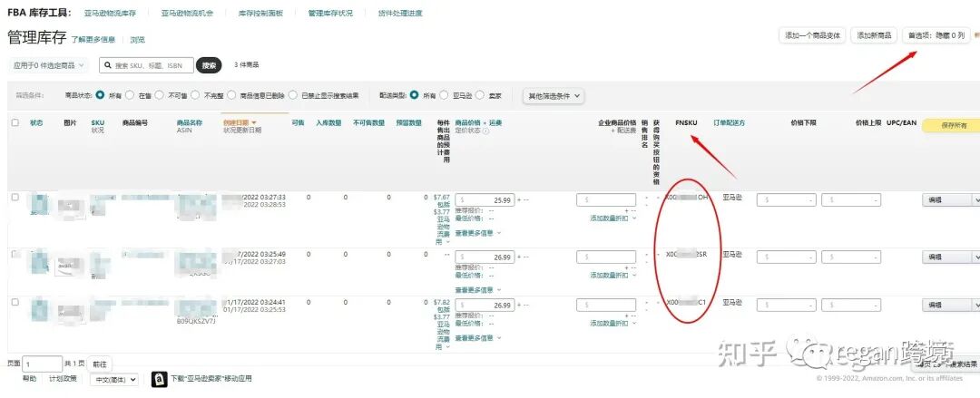The height and width of the screenshot is (398, 980).
Task: Click the 编辑 button in X00…OH row
Action: (946, 200)
